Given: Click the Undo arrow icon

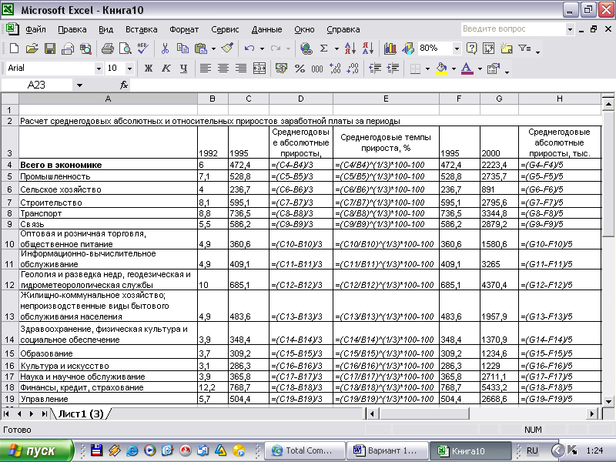Looking at the screenshot, I should pos(249,48).
